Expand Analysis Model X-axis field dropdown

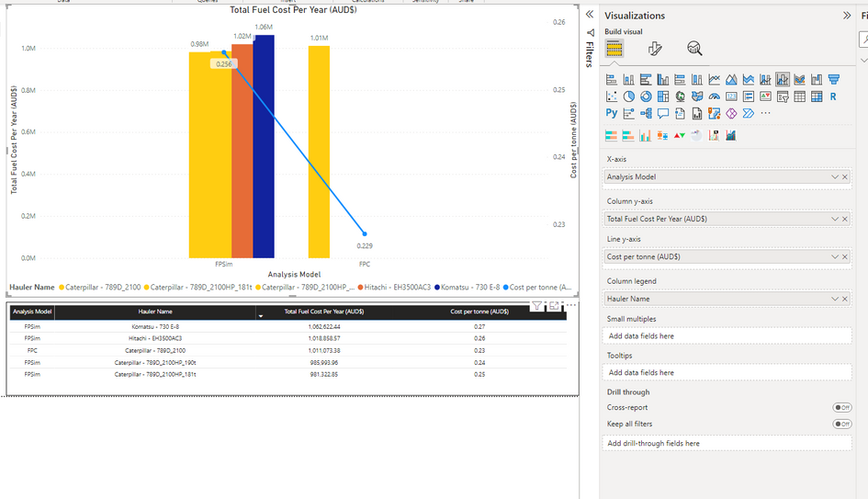(834, 177)
